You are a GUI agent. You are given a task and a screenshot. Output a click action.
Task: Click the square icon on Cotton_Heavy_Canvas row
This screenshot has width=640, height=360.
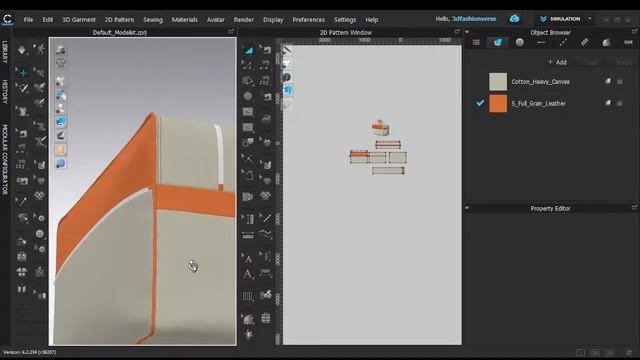pos(620,82)
